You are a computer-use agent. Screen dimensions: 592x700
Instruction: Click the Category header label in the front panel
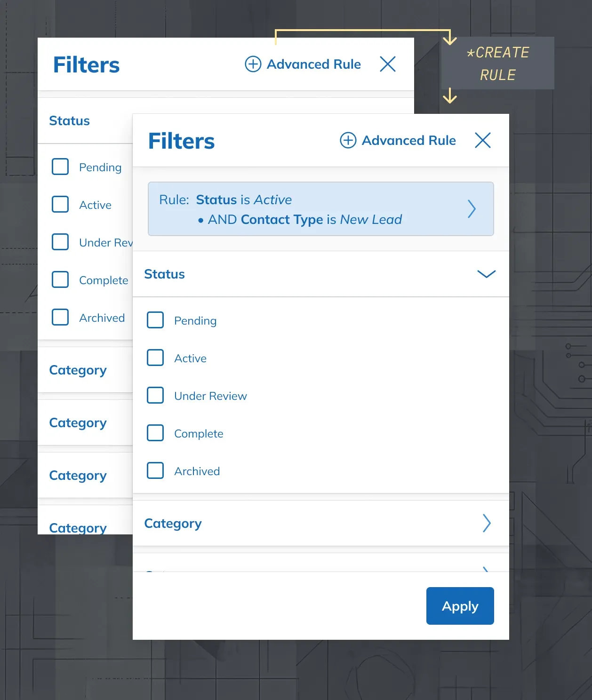[x=173, y=524]
